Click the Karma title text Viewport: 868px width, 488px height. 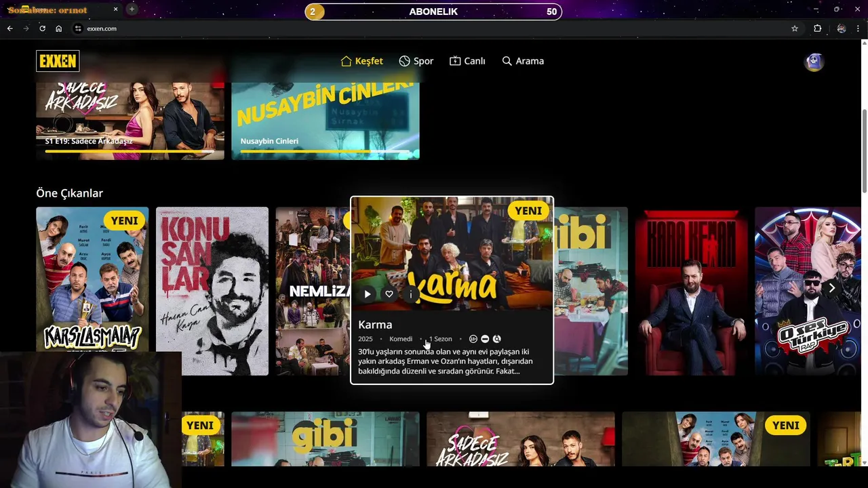coord(375,325)
